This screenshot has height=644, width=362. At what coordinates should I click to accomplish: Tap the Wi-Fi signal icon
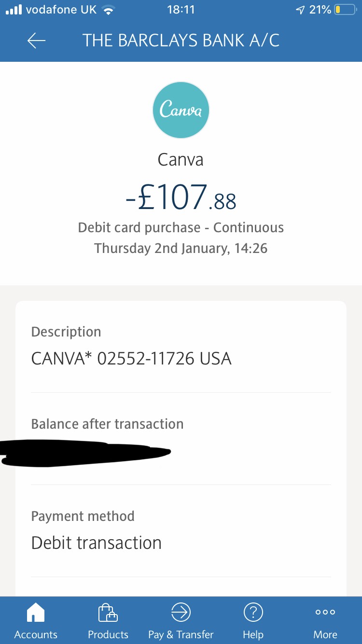pos(109,10)
